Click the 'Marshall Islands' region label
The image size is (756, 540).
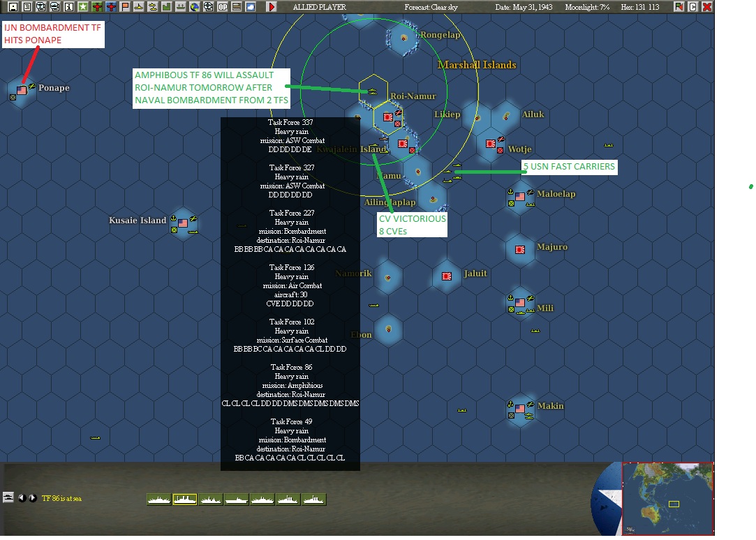pyautogui.click(x=477, y=65)
